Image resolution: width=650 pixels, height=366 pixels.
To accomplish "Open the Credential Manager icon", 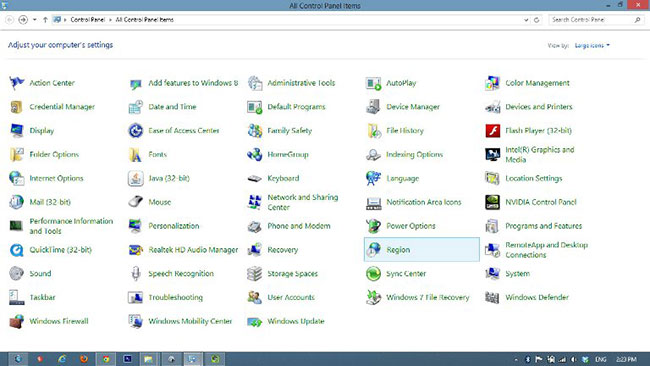I will 17,107.
